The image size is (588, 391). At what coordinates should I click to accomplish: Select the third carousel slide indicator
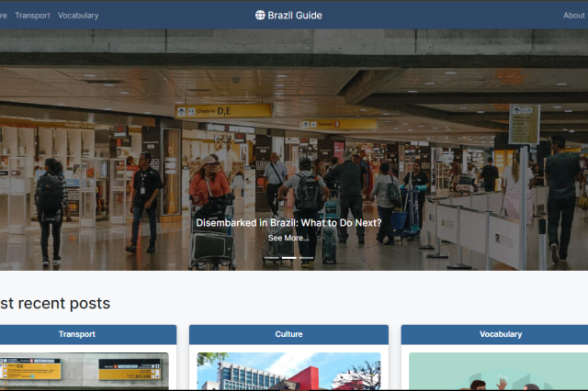coord(306,258)
